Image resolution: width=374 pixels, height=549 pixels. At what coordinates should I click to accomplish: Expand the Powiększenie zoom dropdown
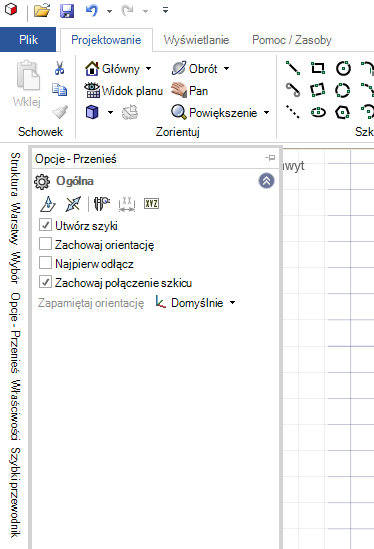(x=266, y=113)
